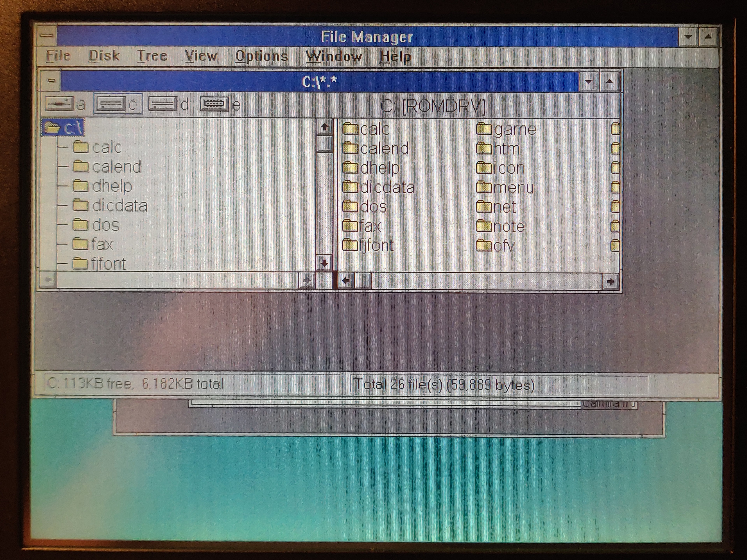Click dhelp folder icon in file list
747x560 pixels.
click(x=350, y=167)
